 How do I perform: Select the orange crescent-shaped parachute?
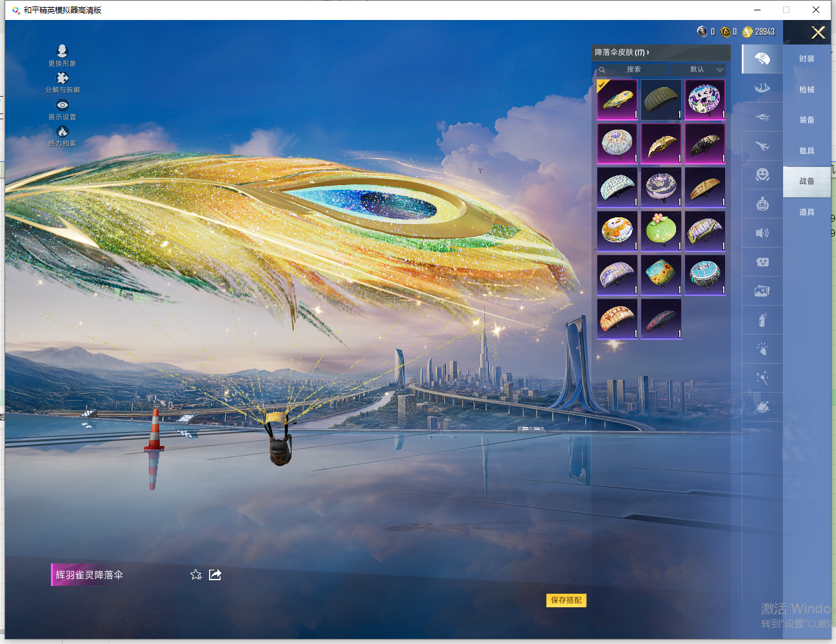click(705, 188)
